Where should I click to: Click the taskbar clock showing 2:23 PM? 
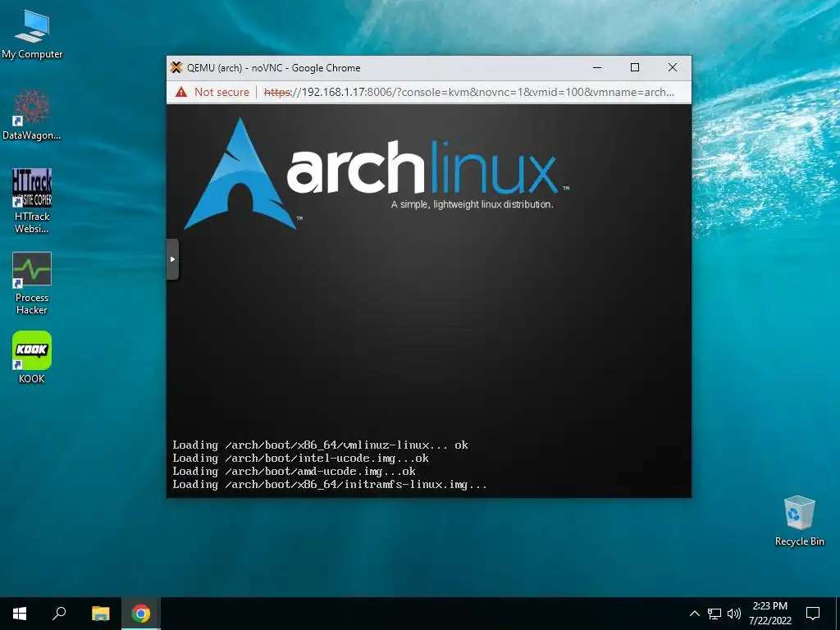pos(769,614)
